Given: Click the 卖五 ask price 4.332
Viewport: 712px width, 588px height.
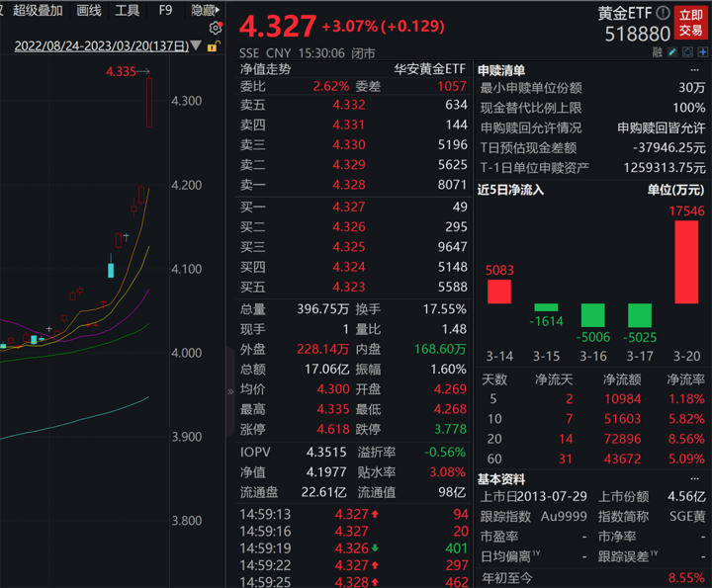Looking at the screenshot, I should (x=349, y=105).
